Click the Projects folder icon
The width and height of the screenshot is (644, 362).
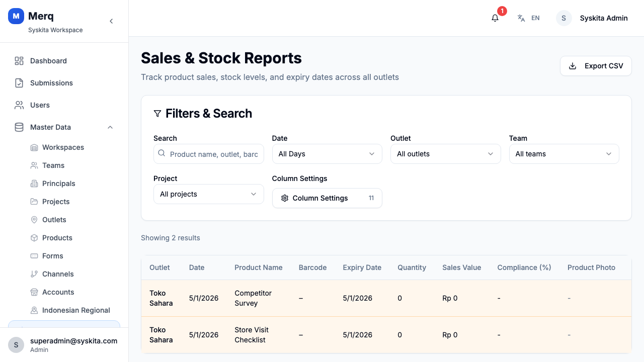tap(34, 202)
